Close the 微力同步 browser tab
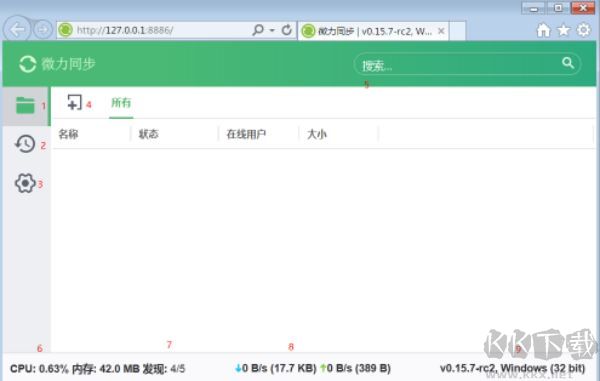 coord(441,31)
